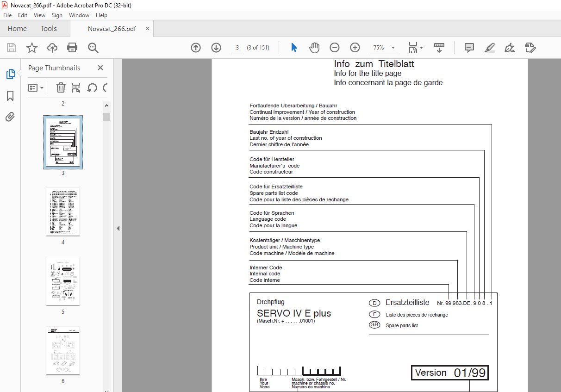Viewport: 561px width, 392px height.
Task: Click 'Info zum Titelblatt' heading
Action: click(x=374, y=64)
